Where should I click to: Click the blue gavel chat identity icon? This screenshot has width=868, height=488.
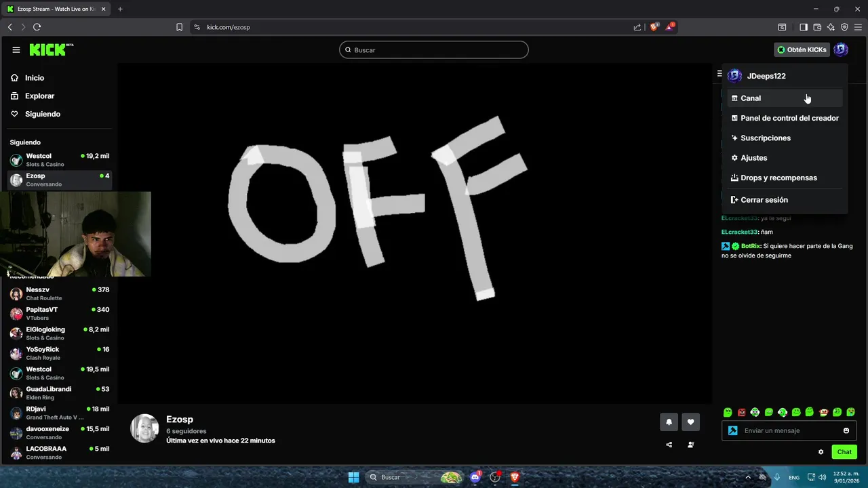pyautogui.click(x=732, y=430)
